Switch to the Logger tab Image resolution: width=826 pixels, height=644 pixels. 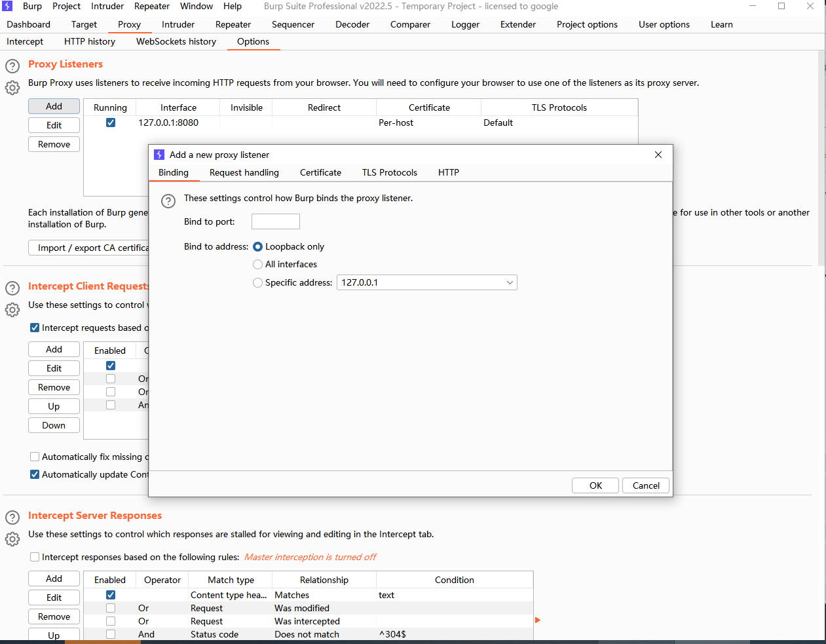(x=465, y=24)
